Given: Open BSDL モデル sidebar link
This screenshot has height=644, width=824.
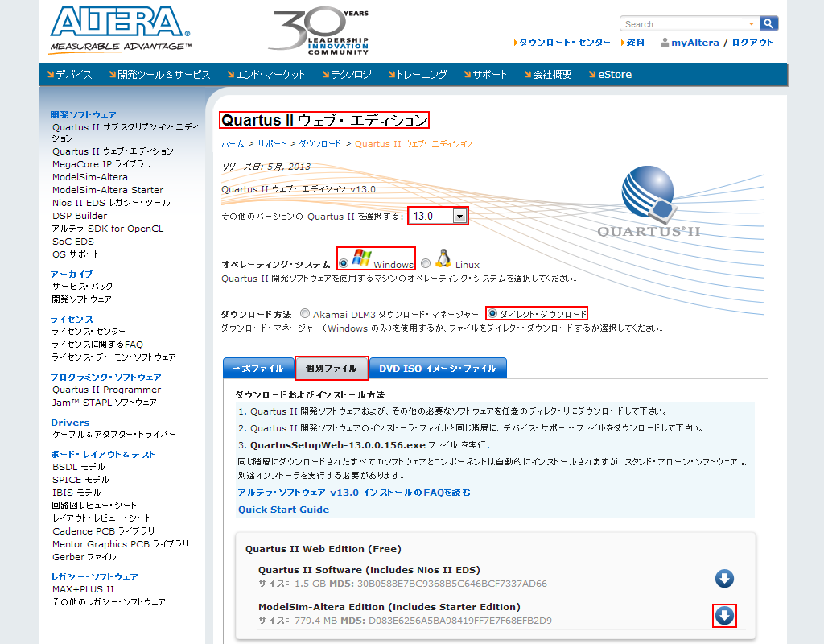Looking at the screenshot, I should point(79,467).
